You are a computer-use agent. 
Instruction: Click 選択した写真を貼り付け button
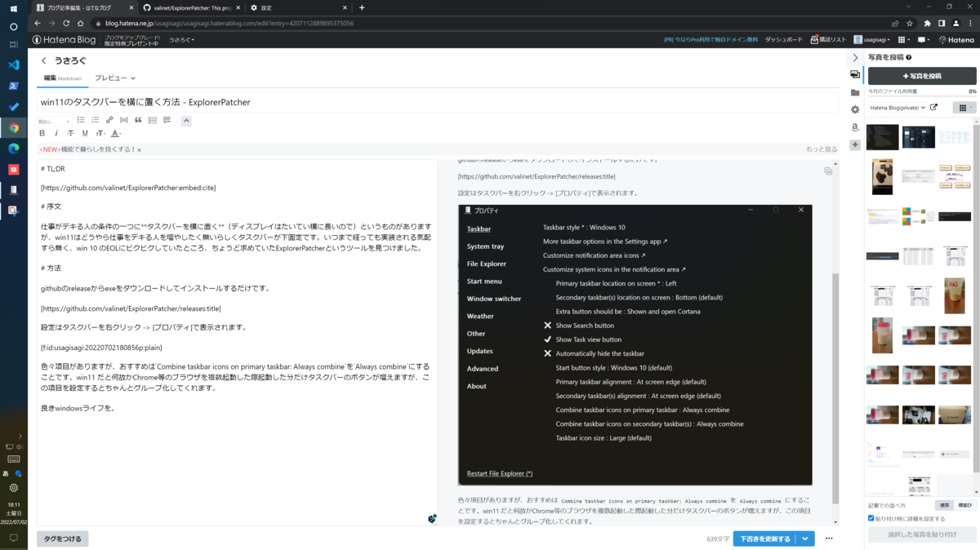[921, 534]
